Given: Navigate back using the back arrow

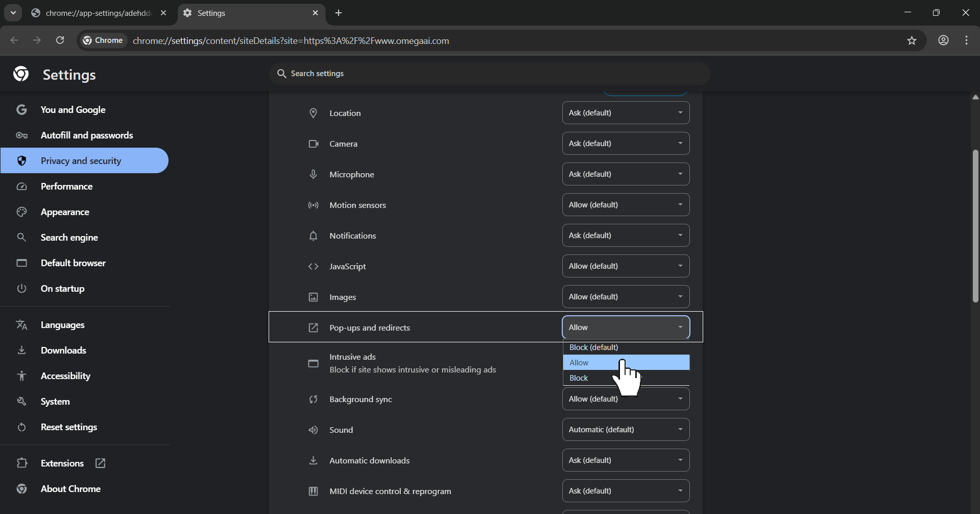Looking at the screenshot, I should [14, 40].
